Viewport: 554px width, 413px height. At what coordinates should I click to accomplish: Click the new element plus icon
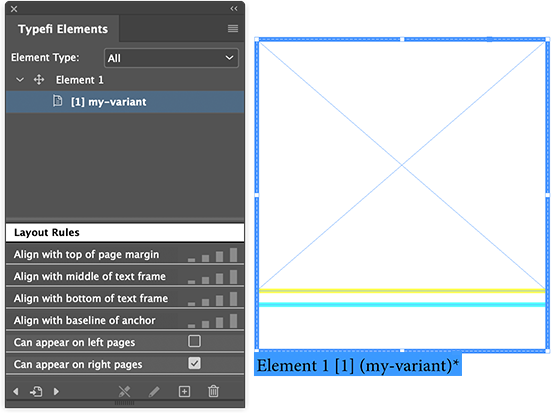coord(184,391)
